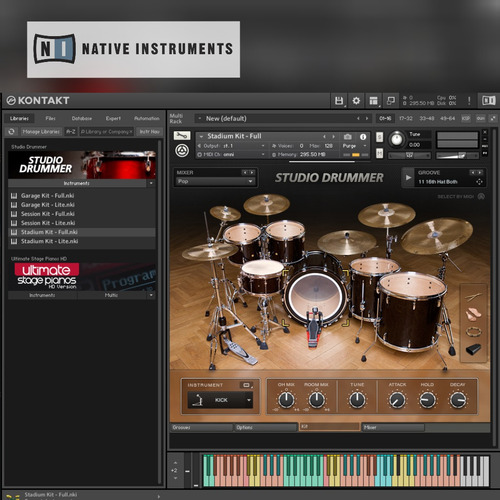Open the MIDI Ch omni dropdown
This screenshot has width=500, height=500.
pyautogui.click(x=231, y=155)
